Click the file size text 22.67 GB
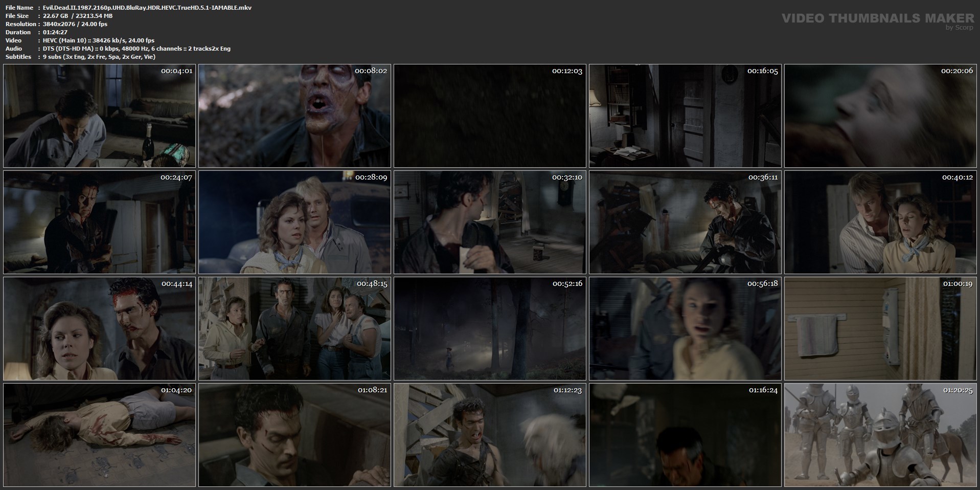Viewport: 980px width, 490px height. click(78, 16)
